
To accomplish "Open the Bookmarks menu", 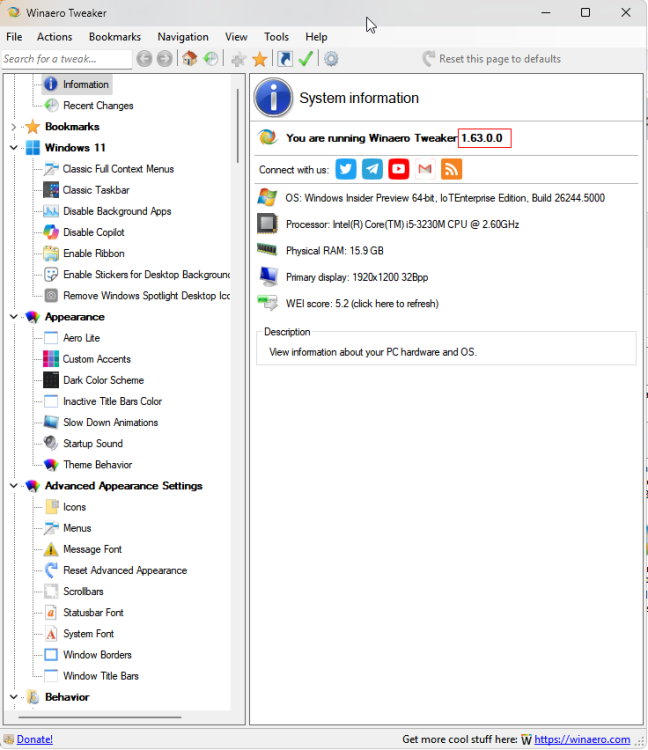I will click(115, 37).
